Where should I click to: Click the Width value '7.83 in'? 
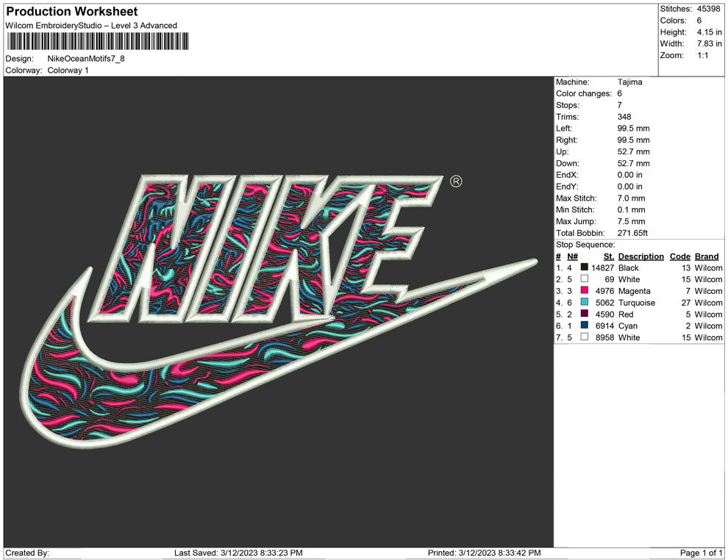point(709,43)
